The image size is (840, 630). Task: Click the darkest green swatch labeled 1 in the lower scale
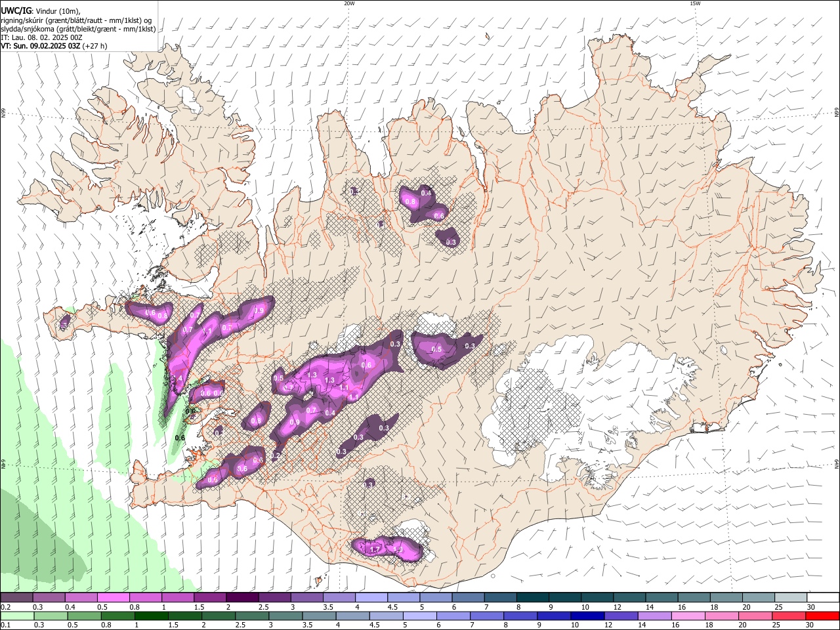coord(151,616)
